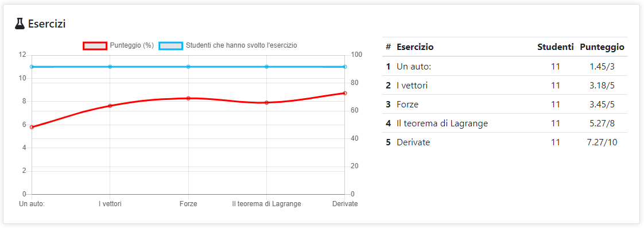Select the red data point for Derivate
Screen dimensions: 644x228
(x=345, y=93)
